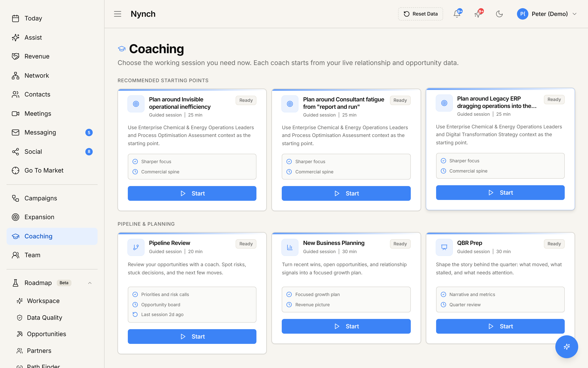Click 'Last session 2d ago' in Pipeline Review
The height and width of the screenshot is (368, 588).
coord(162,314)
